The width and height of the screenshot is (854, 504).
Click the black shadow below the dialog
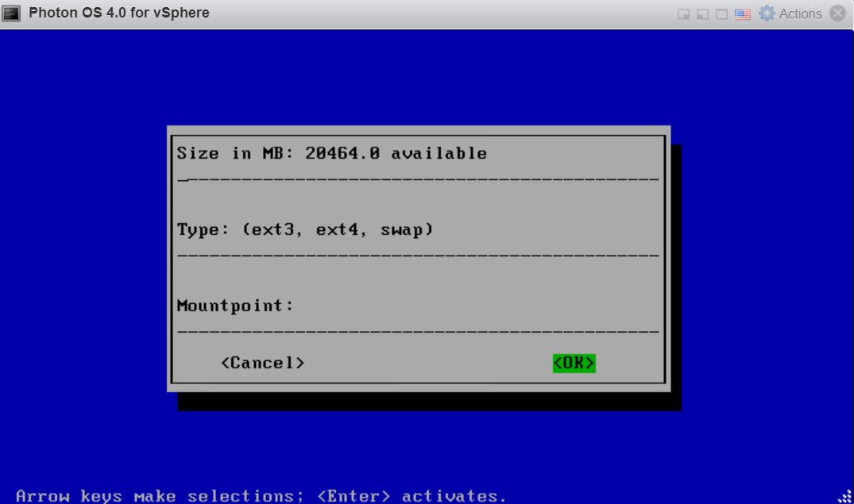coord(429,402)
